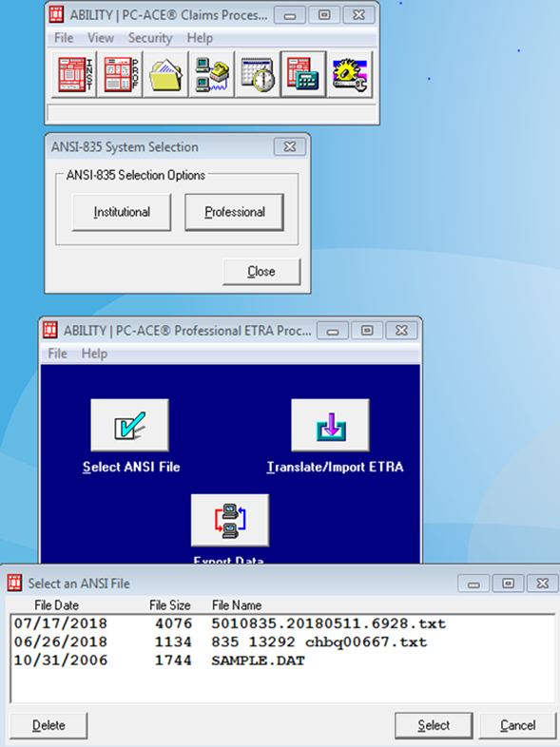The width and height of the screenshot is (560, 747).
Task: Open File menu in Claims Processing window
Action: [x=64, y=38]
